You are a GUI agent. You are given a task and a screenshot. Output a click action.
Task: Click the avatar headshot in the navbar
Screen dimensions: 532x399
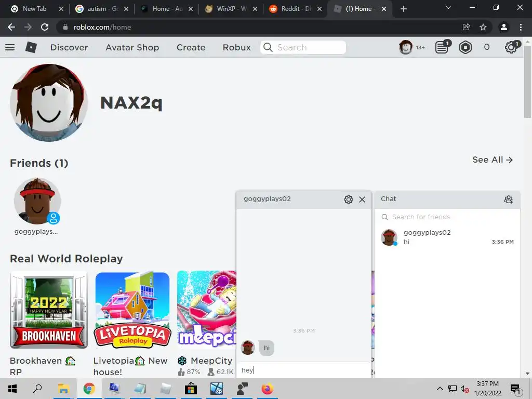(x=405, y=47)
